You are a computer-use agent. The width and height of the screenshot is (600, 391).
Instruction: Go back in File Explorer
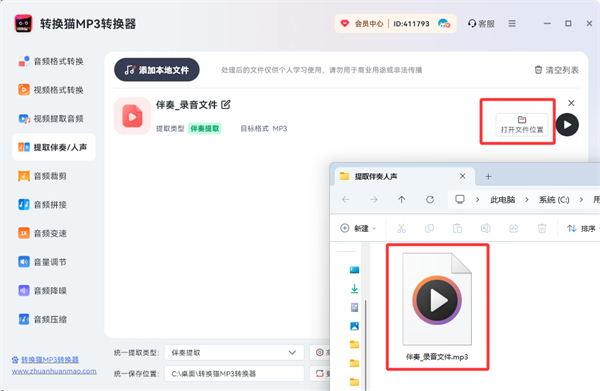(x=346, y=199)
